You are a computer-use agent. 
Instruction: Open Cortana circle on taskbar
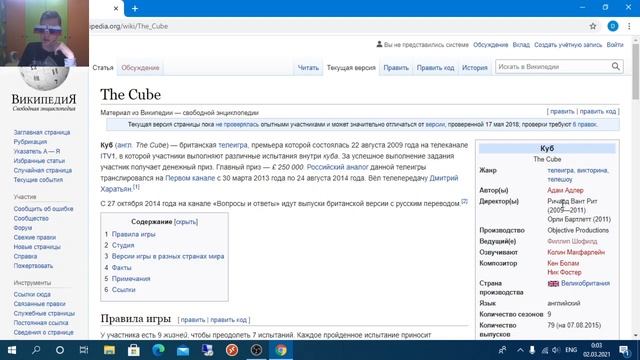click(60, 350)
